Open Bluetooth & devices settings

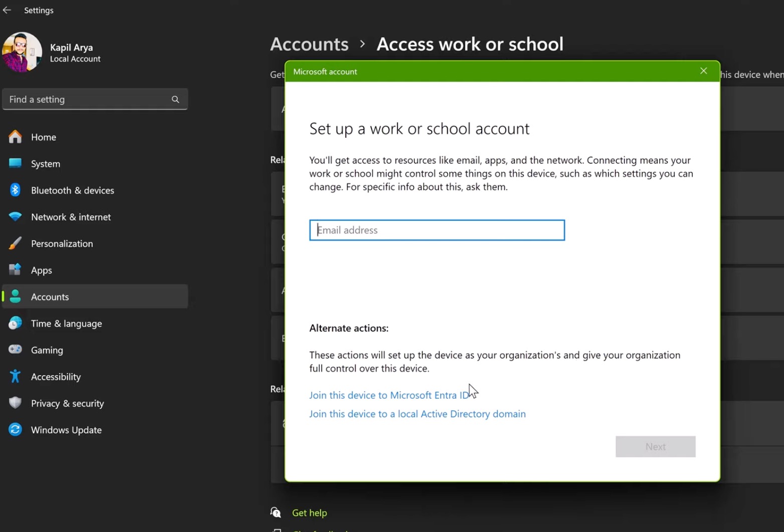pos(72,190)
